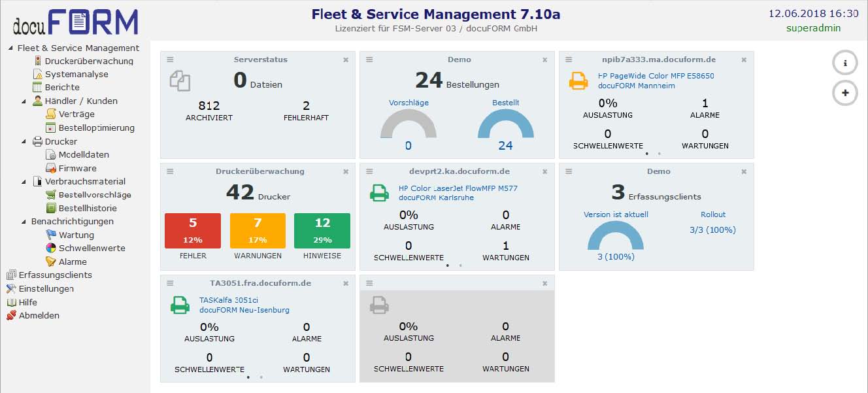
Task: Open Alarme in the sidebar tree
Action: 73,262
